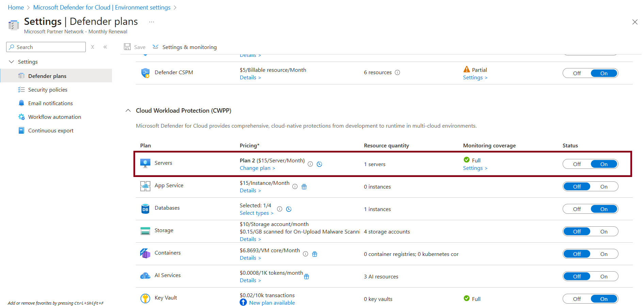Collapse the Cloud Workload Protection (CWPP) section

(x=128, y=111)
